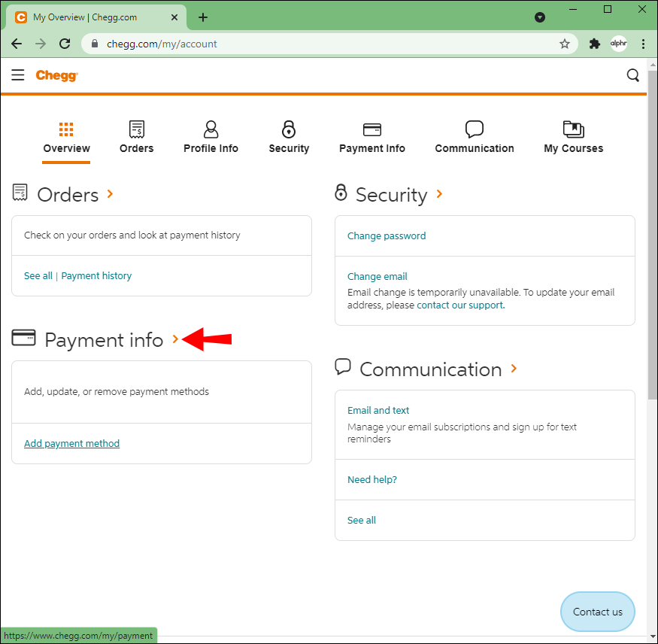This screenshot has width=658, height=644.
Task: Open the Orders section heading
Action: [68, 195]
